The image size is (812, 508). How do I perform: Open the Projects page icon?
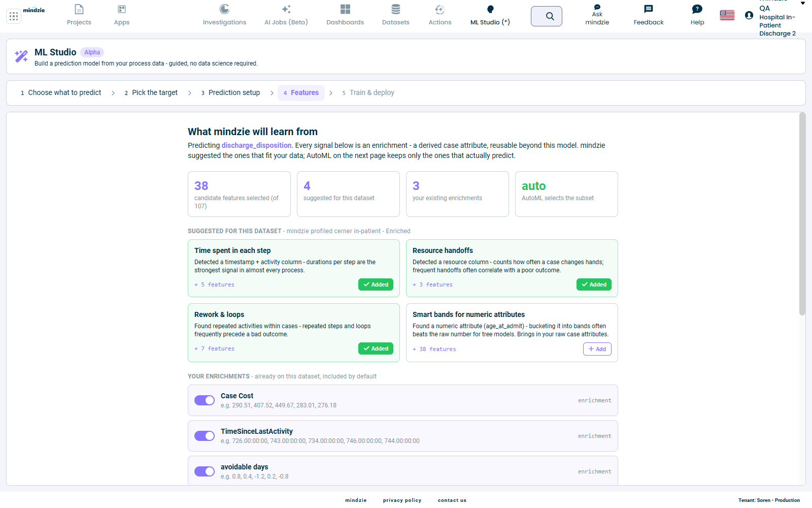pyautogui.click(x=79, y=9)
